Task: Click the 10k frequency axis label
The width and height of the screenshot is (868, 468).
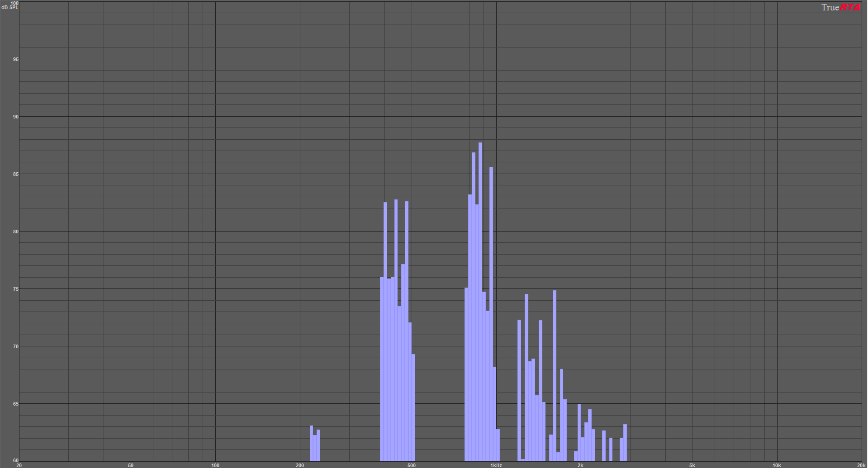Action: tap(777, 465)
